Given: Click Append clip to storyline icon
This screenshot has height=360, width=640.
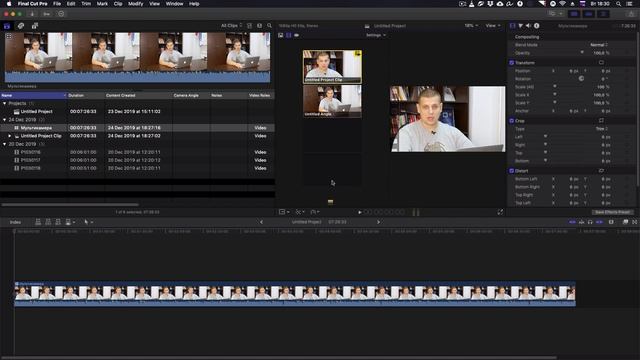Looking at the screenshot, I should [58, 222].
